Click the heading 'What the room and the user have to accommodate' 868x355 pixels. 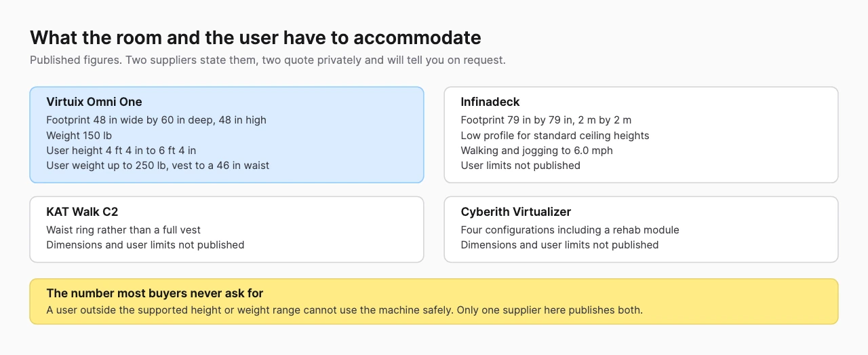click(x=256, y=37)
